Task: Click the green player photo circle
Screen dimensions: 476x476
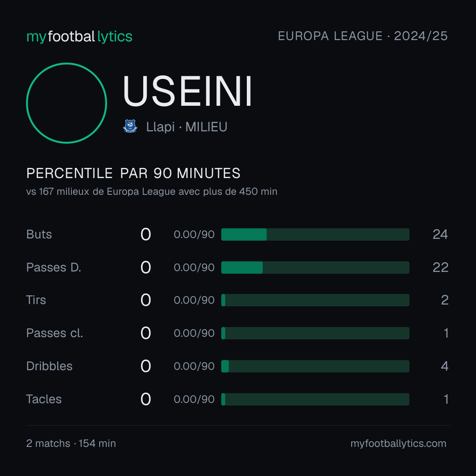Action: (x=67, y=103)
